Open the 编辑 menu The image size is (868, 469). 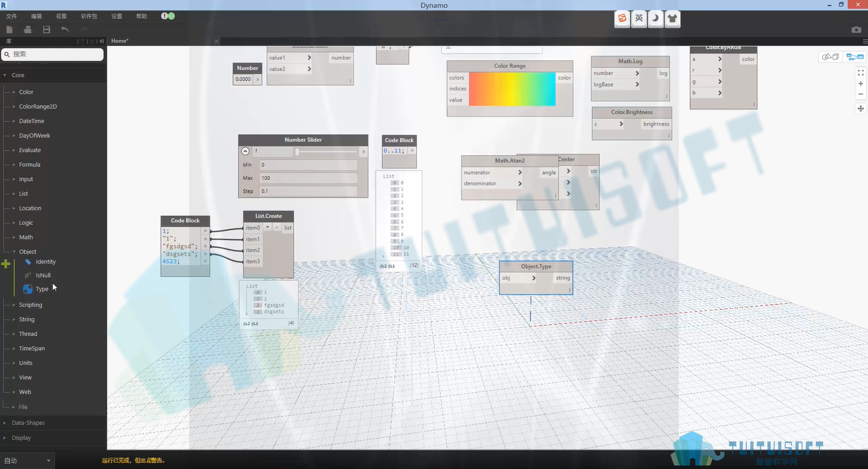36,16
